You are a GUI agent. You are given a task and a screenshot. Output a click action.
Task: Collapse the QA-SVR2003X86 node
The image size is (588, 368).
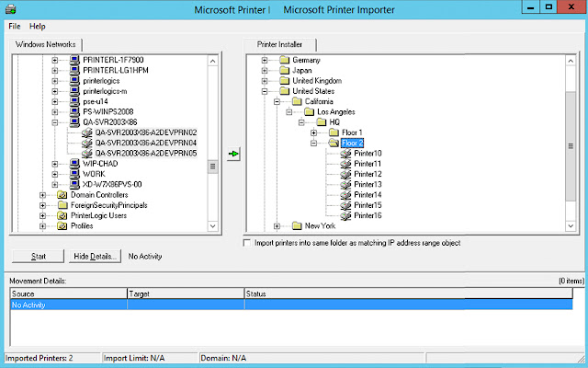55,122
